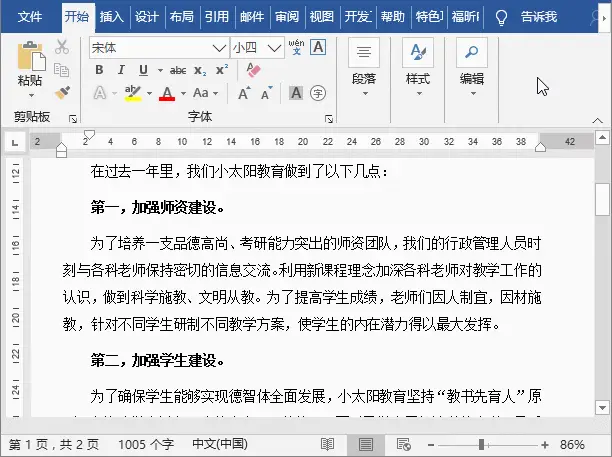Toggle Character Shading icon
This screenshot has height=457, width=612.
(x=296, y=93)
